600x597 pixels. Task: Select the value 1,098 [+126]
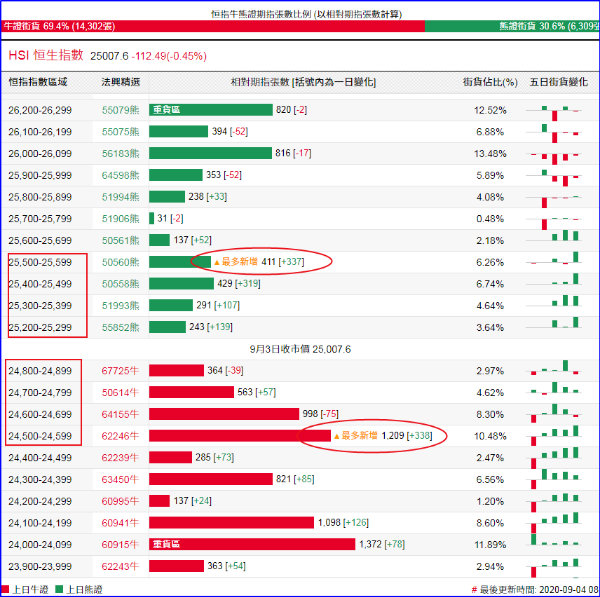(343, 522)
